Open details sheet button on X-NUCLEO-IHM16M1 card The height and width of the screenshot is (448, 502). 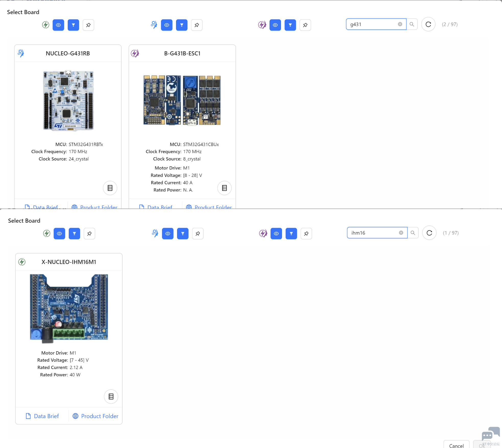111,397
